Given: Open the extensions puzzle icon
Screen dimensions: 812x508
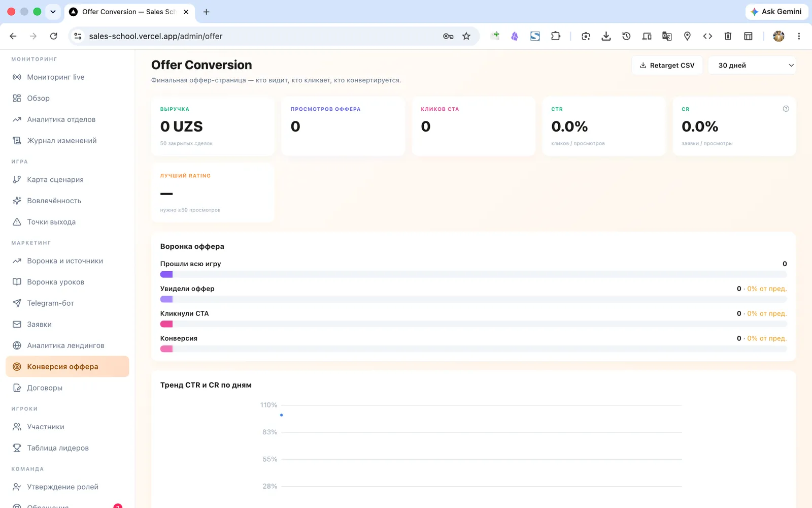Looking at the screenshot, I should tap(556, 36).
